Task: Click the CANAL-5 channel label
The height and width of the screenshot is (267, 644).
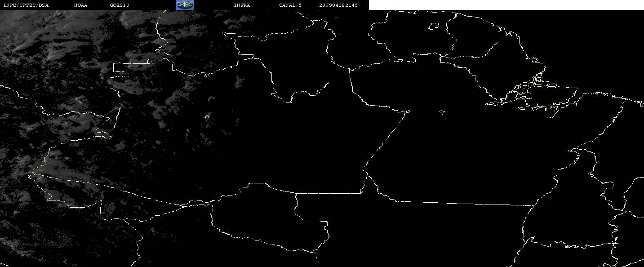Action: click(x=290, y=5)
